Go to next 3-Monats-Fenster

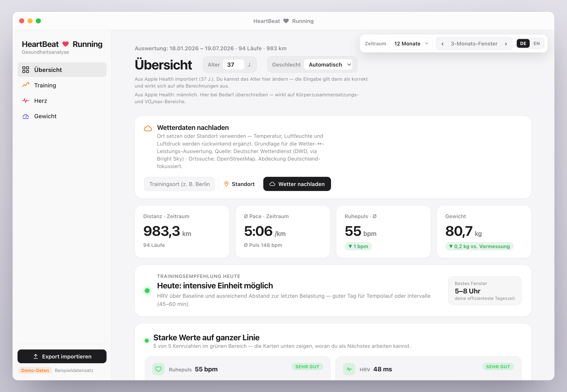coord(506,44)
